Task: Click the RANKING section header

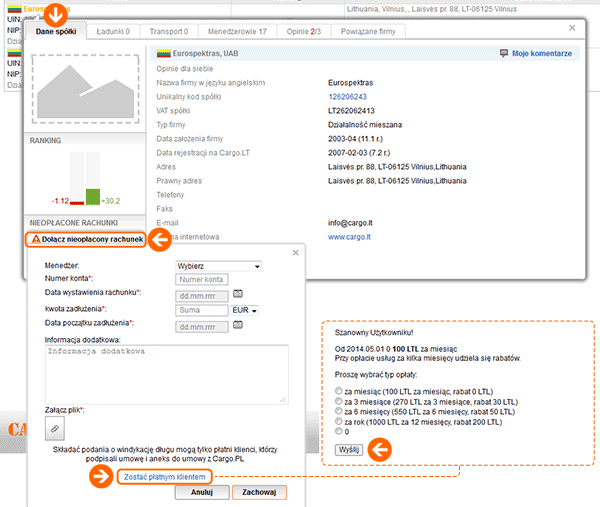Action: [45, 140]
